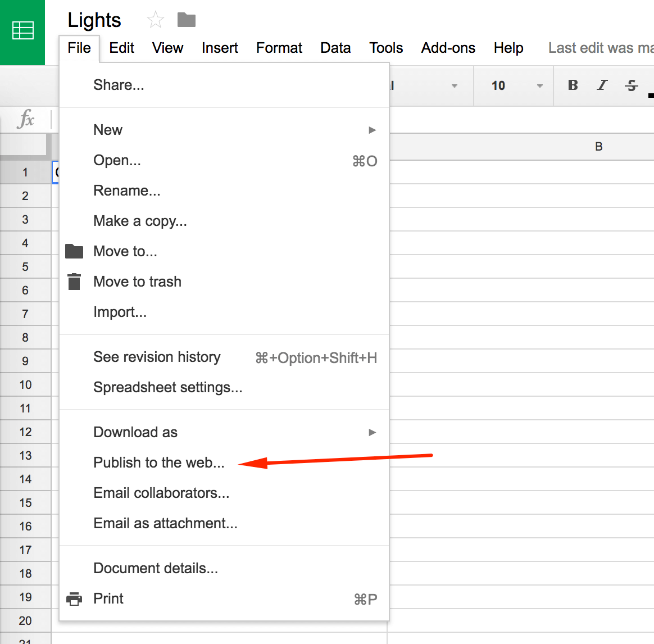Choose Make a copy...
The image size is (654, 644).
pyautogui.click(x=224, y=221)
